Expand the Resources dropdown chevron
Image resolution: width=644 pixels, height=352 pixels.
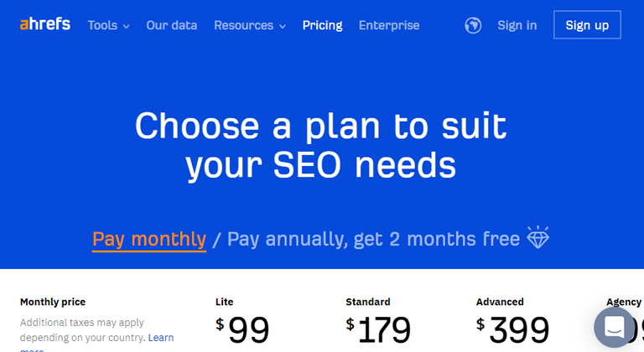coord(283,26)
